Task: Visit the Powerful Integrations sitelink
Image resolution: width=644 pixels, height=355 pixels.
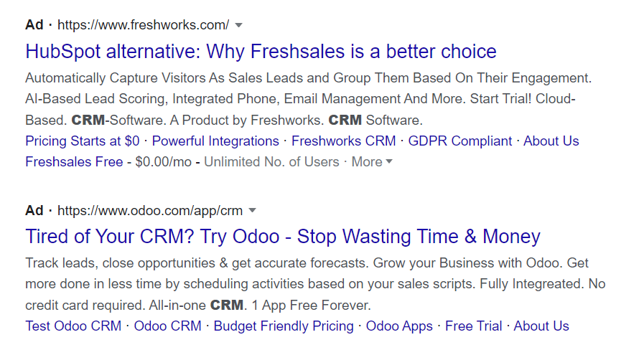Action: pos(215,141)
